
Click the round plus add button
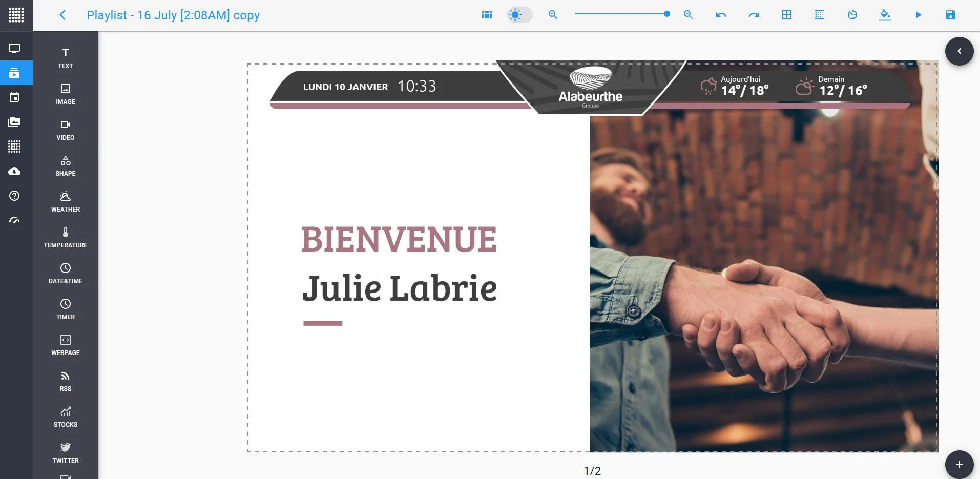[959, 465]
